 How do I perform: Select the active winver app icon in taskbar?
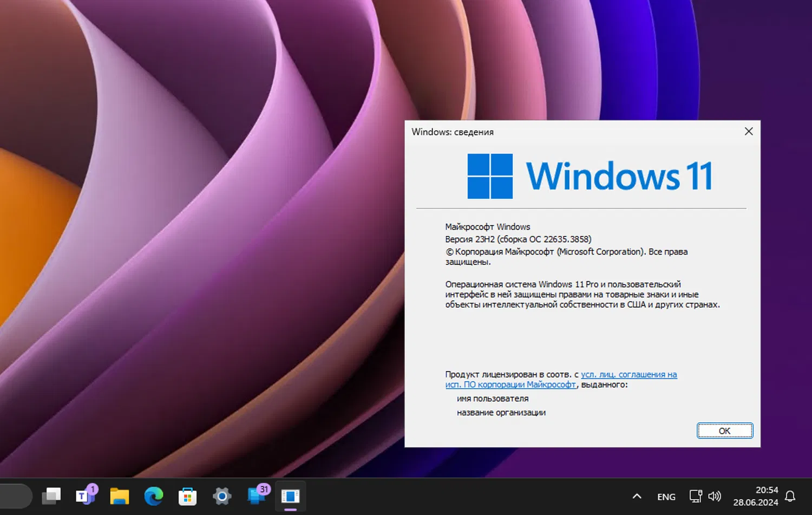click(290, 496)
